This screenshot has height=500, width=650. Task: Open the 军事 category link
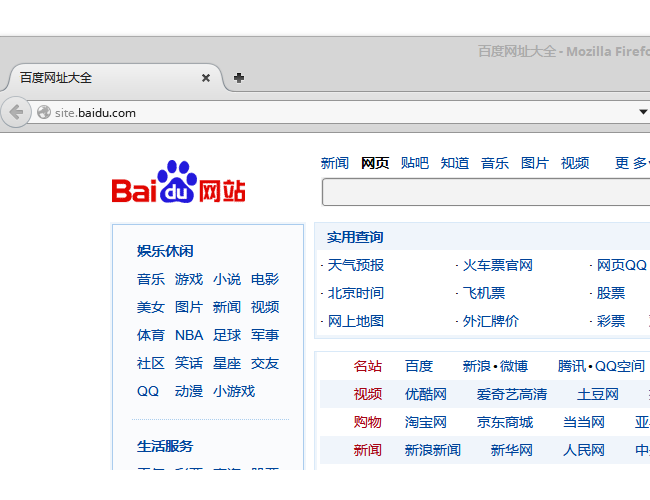265,335
